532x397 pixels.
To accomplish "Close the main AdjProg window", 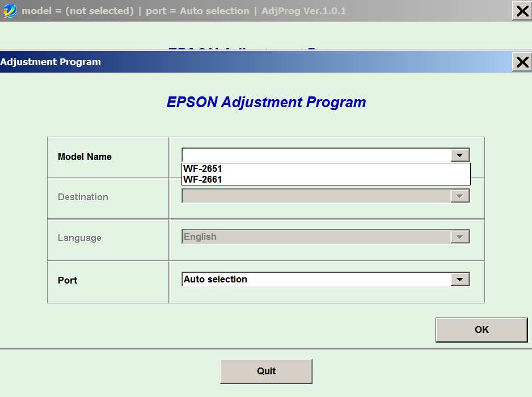I will click(x=521, y=11).
